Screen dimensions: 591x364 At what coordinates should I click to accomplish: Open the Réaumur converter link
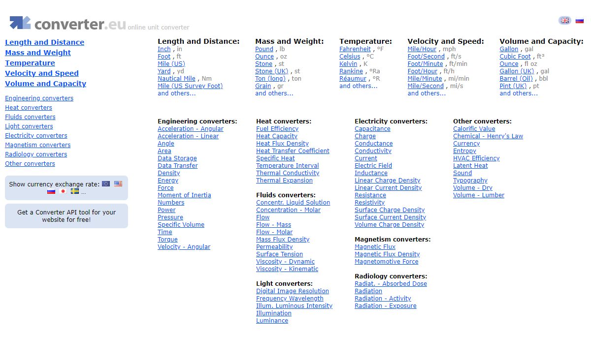pyautogui.click(x=353, y=79)
